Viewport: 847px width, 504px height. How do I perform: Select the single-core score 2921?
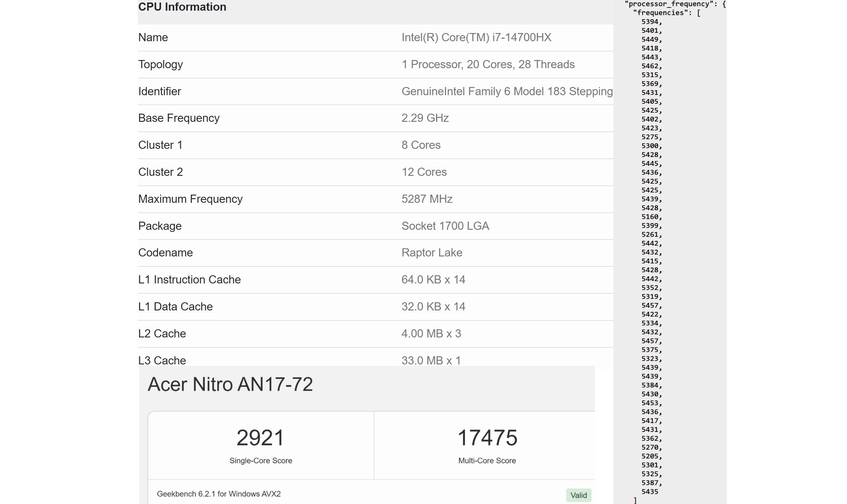tap(261, 438)
